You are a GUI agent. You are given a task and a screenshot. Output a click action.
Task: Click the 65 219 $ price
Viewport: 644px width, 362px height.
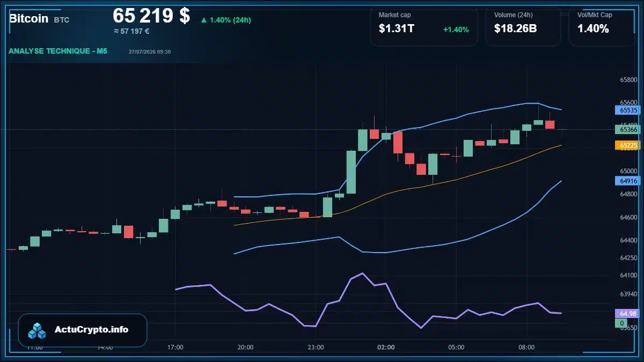[x=151, y=16]
